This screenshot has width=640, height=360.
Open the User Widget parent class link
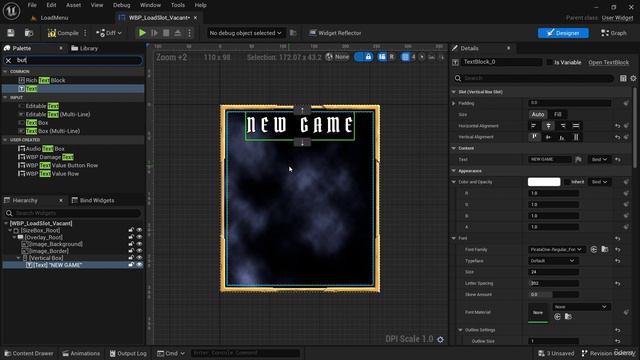point(617,18)
